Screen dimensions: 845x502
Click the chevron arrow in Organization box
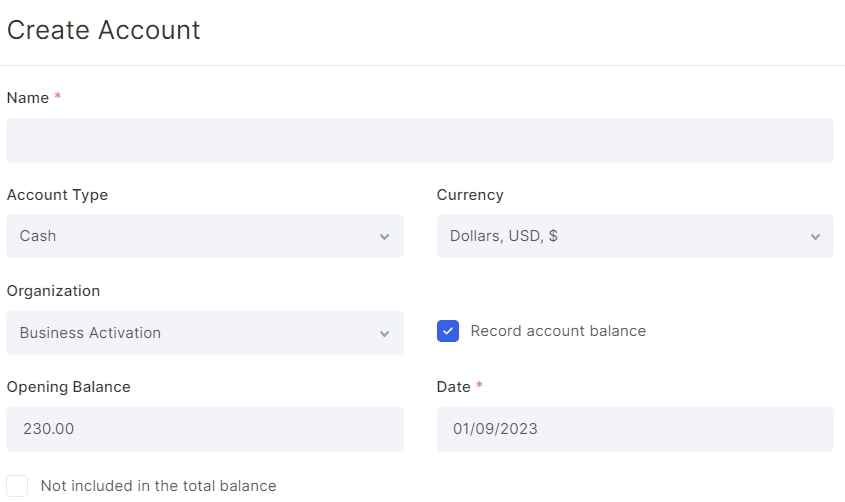tap(384, 333)
